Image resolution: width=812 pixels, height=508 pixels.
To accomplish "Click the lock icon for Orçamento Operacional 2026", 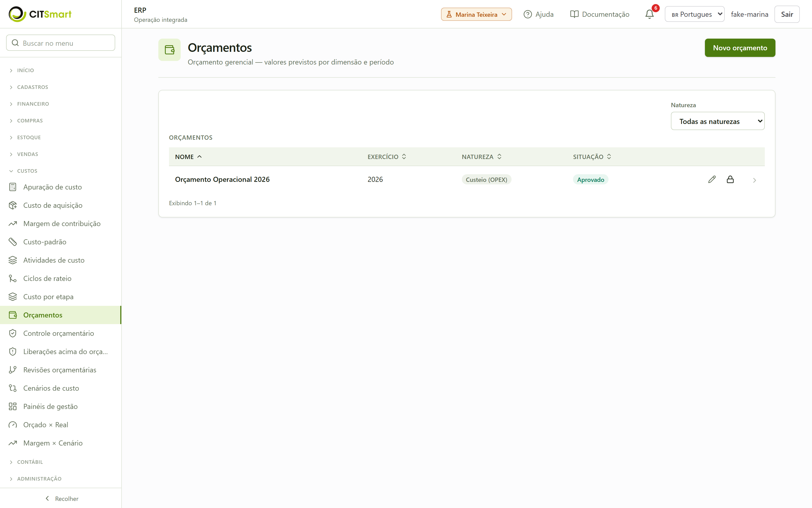I will click(730, 179).
